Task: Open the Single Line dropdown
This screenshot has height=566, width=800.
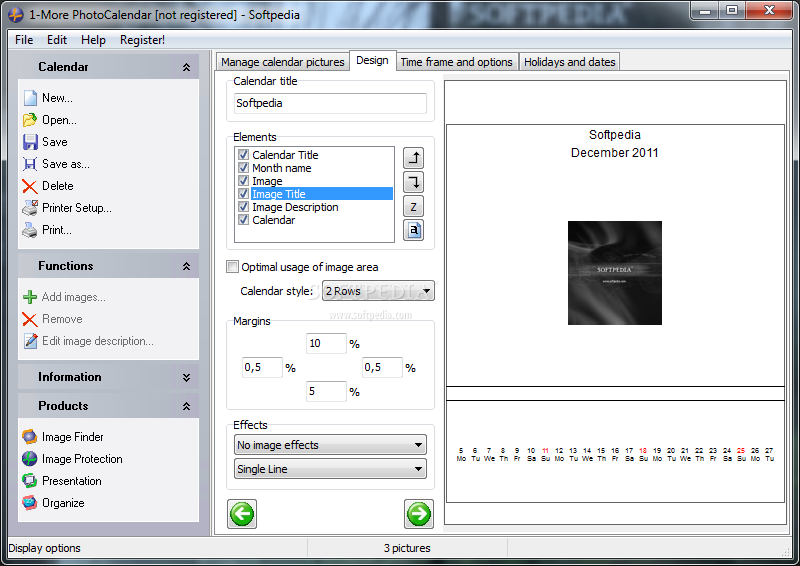Action: (331, 469)
